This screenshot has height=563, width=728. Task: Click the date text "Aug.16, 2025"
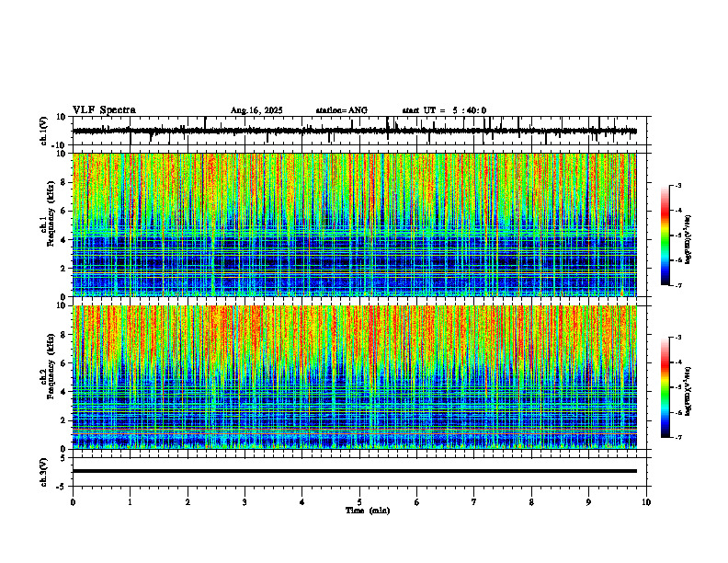tap(256, 110)
